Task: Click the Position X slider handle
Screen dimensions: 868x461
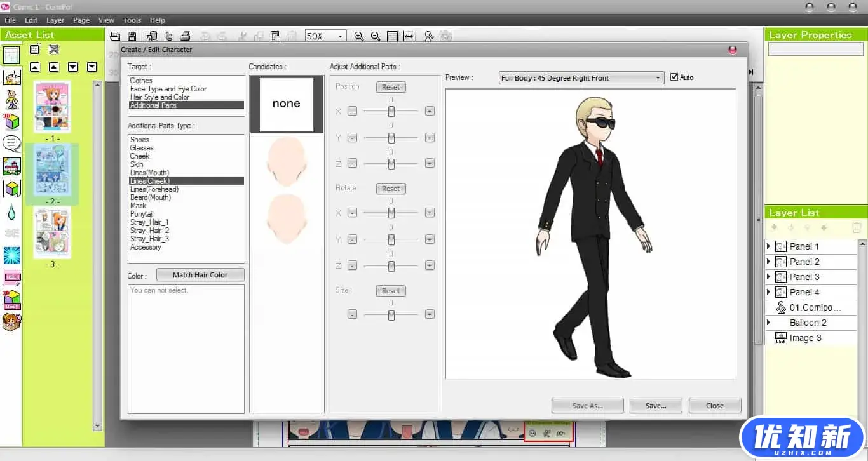Action: point(391,111)
